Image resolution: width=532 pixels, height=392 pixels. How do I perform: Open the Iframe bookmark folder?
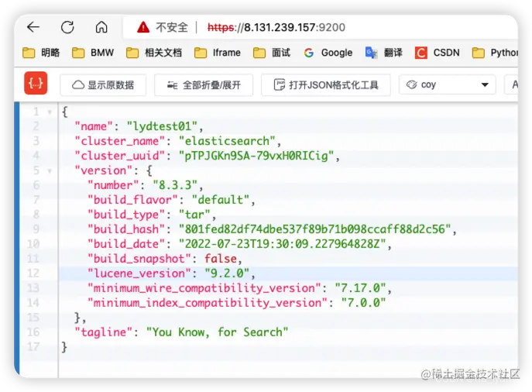tap(217, 53)
